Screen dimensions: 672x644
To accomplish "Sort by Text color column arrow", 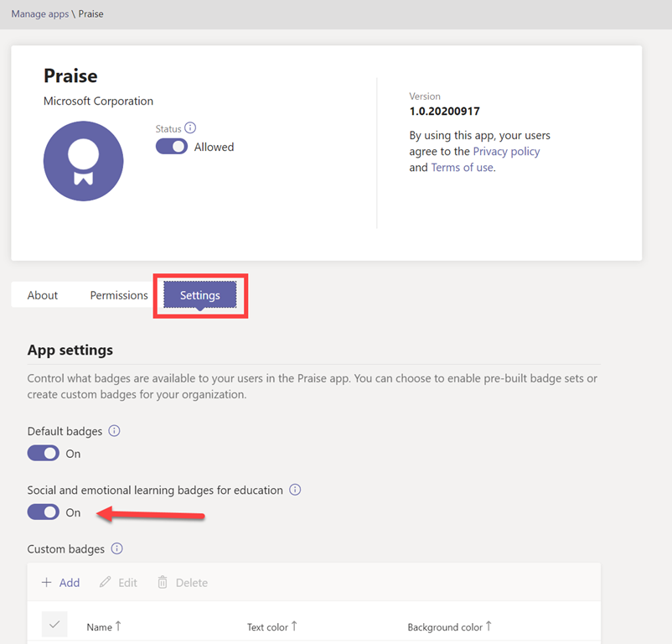I will 294,626.
